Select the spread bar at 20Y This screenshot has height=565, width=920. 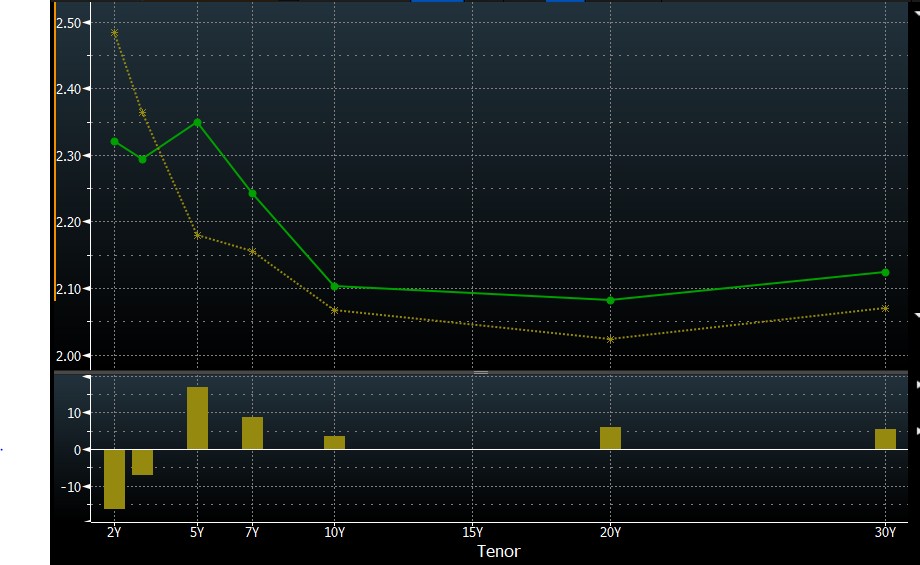tap(610, 438)
